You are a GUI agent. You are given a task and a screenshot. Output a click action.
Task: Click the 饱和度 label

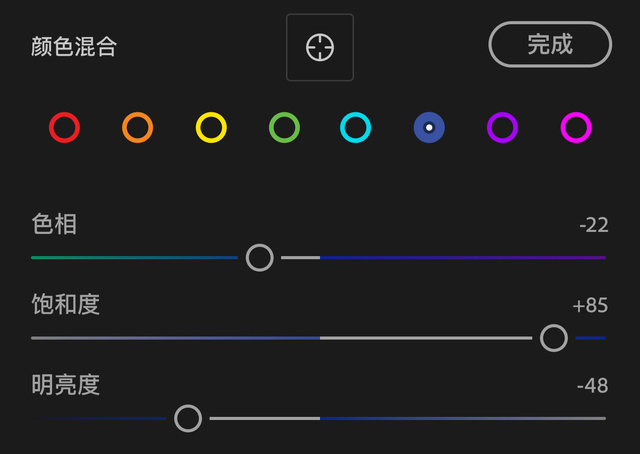tap(66, 304)
